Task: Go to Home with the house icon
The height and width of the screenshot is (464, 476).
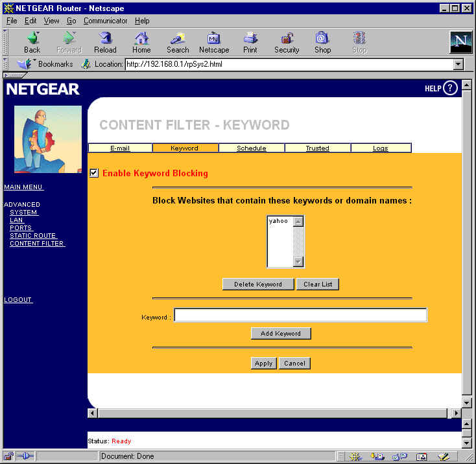Action: 141,38
